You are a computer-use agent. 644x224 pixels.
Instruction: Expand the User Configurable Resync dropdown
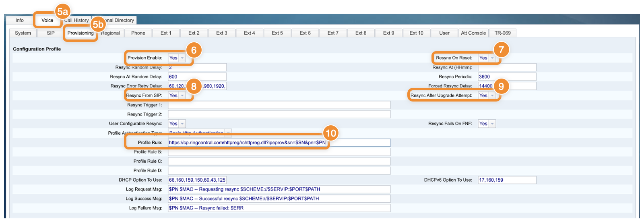tap(177, 124)
